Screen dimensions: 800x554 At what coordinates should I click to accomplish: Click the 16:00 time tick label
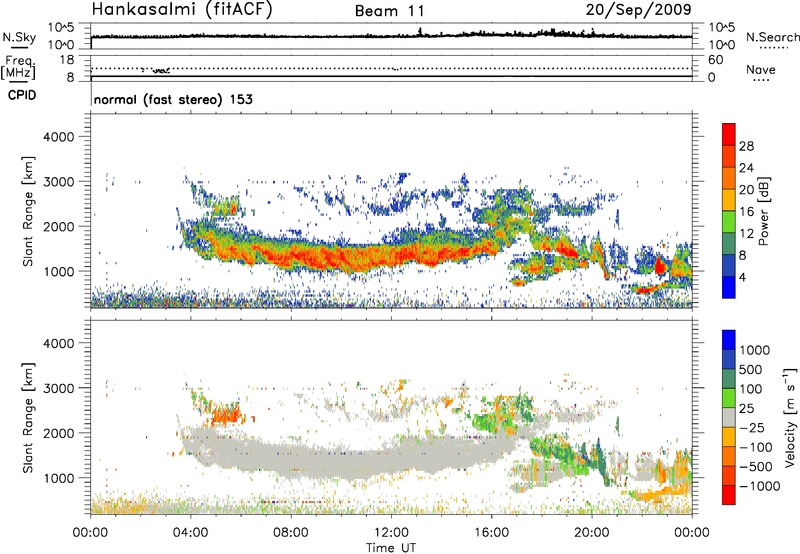[x=491, y=533]
